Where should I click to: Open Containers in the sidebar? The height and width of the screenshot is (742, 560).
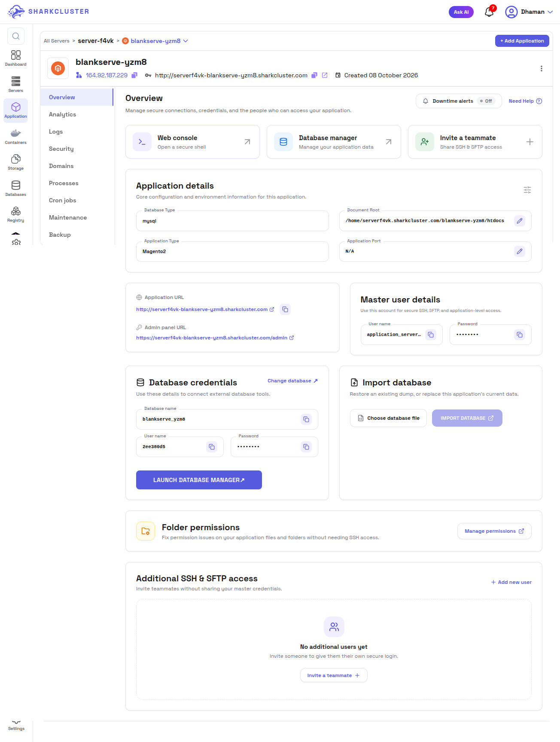tap(16, 136)
